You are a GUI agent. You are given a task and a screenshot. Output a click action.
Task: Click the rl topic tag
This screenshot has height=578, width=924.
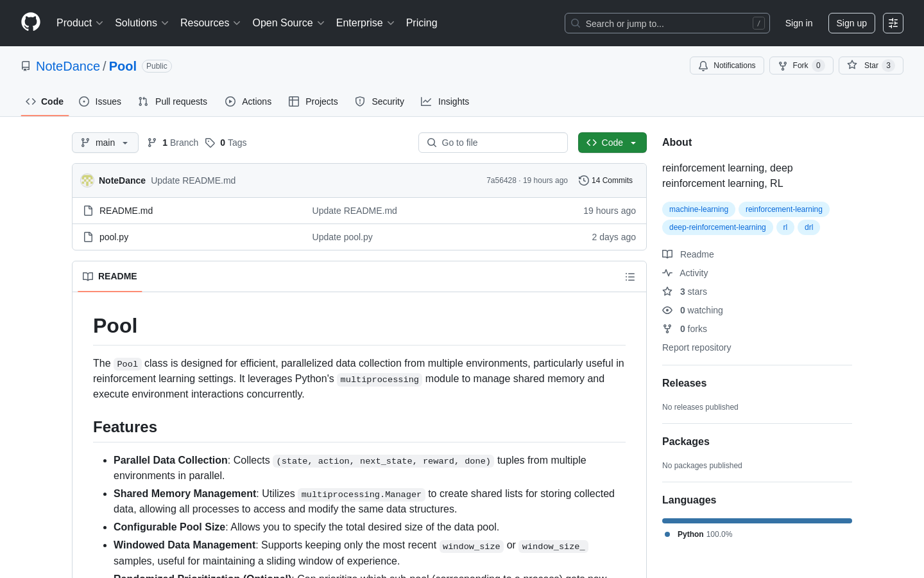pyautogui.click(x=785, y=227)
